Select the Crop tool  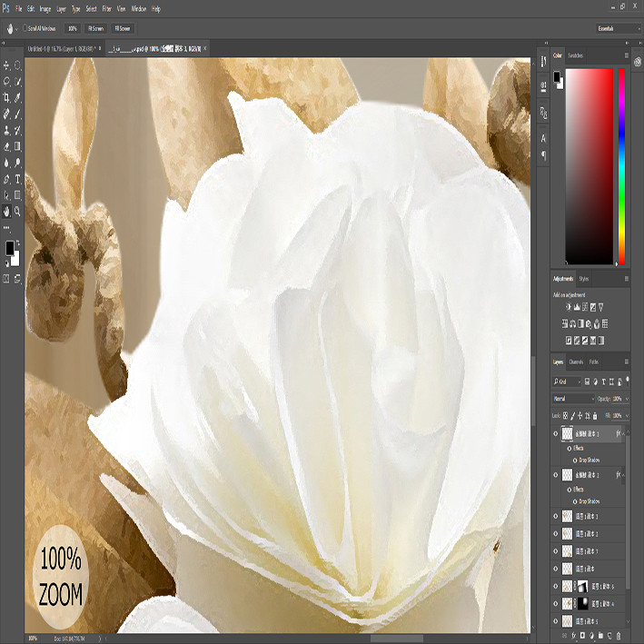pyautogui.click(x=6, y=97)
